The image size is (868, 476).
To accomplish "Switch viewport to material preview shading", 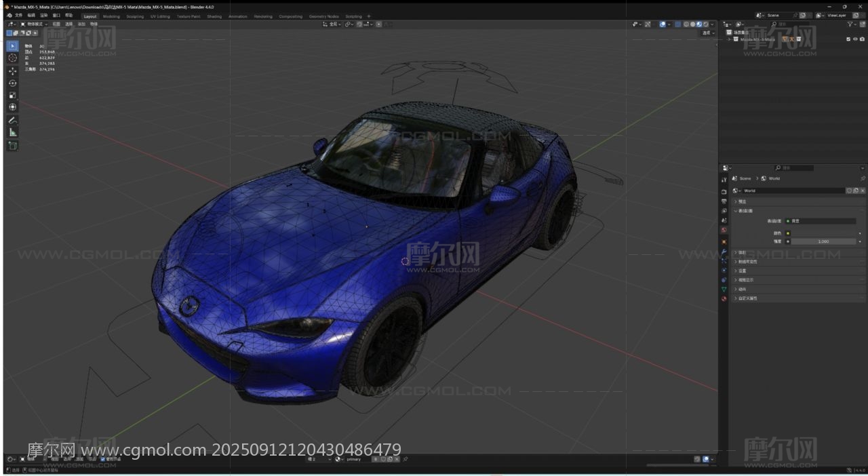I will (700, 24).
